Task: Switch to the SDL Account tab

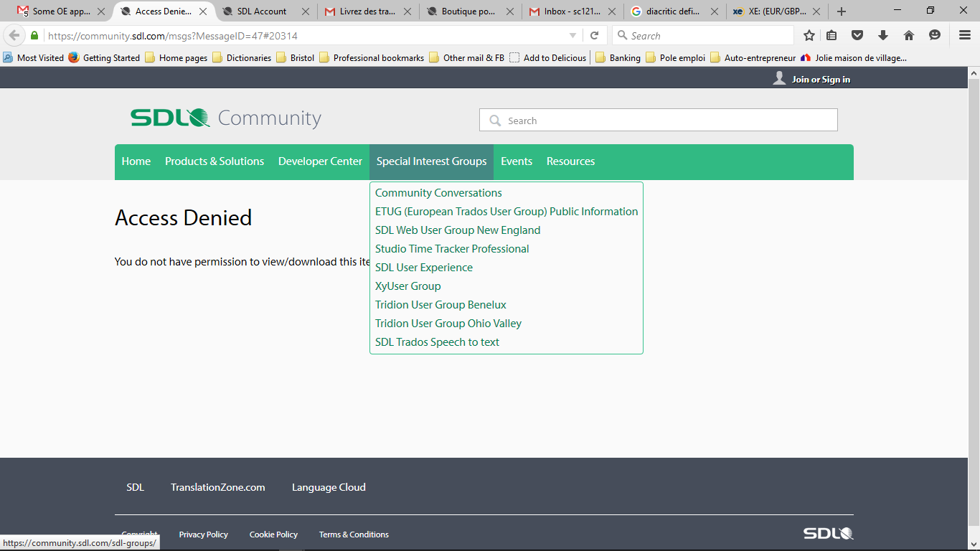Action: [x=262, y=11]
